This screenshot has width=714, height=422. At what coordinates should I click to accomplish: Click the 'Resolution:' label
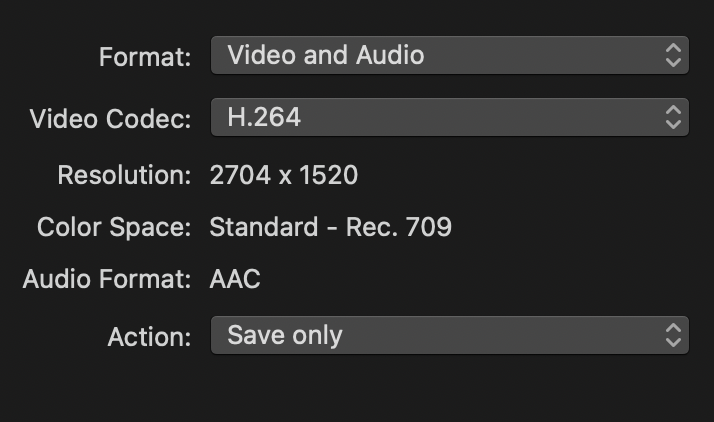(124, 176)
